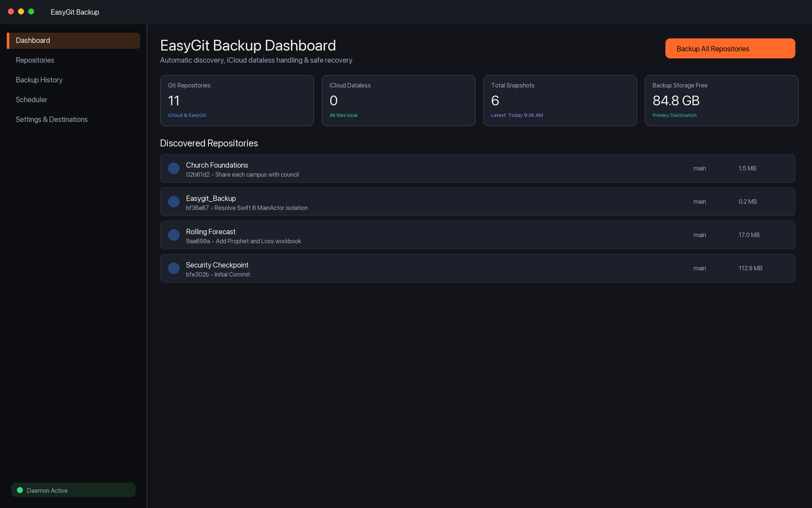This screenshot has height=508, width=812.
Task: Select the Git Repositories stat card
Action: [237, 100]
